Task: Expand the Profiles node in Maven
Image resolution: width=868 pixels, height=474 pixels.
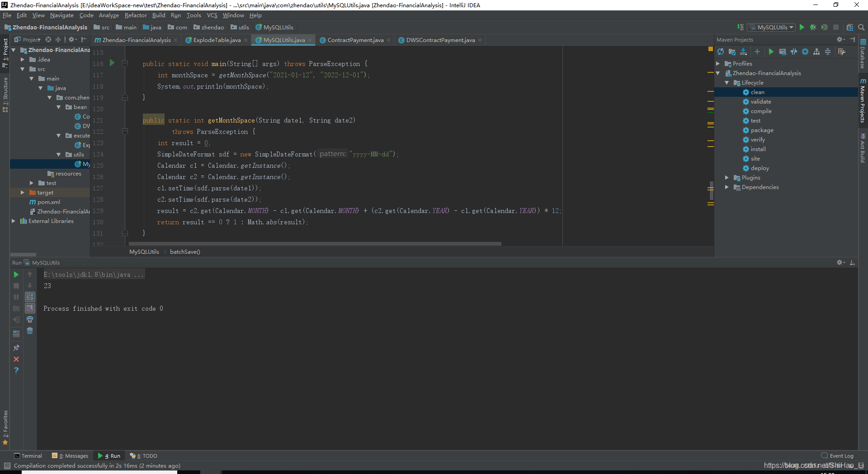Action: point(718,64)
